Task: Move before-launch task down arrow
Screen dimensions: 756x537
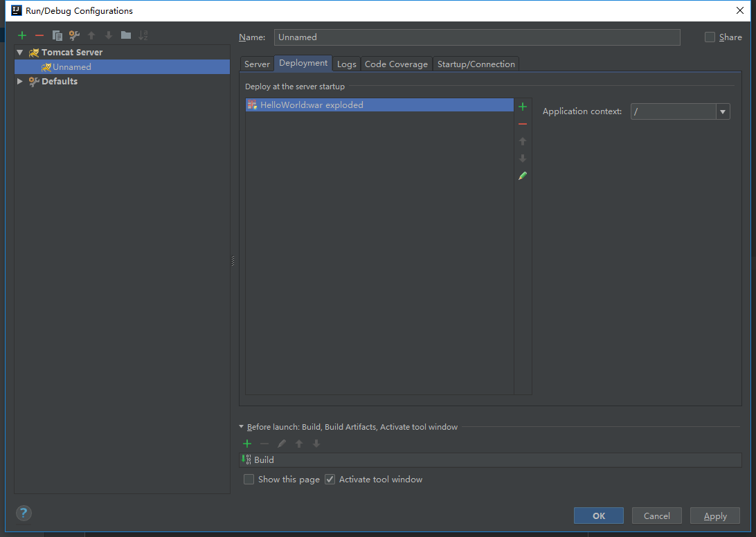Action: click(x=316, y=444)
